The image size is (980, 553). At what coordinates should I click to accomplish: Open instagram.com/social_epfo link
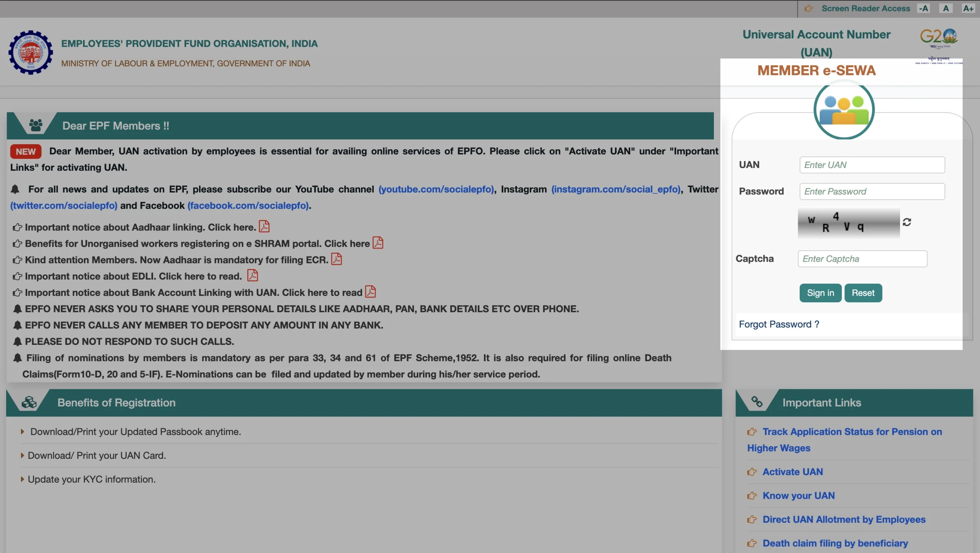tap(616, 189)
